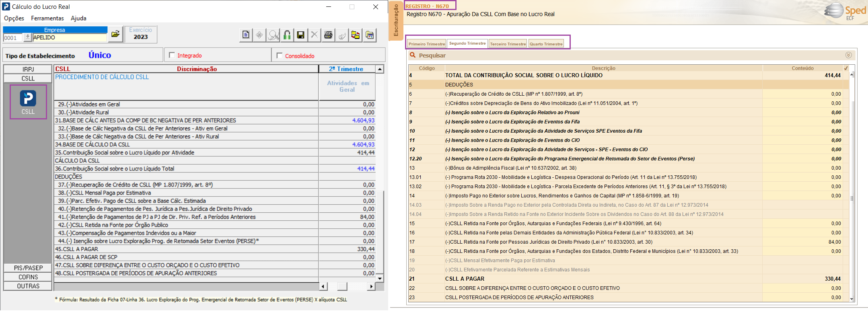
Task: Click the Descrição column header
Action: (x=603, y=68)
